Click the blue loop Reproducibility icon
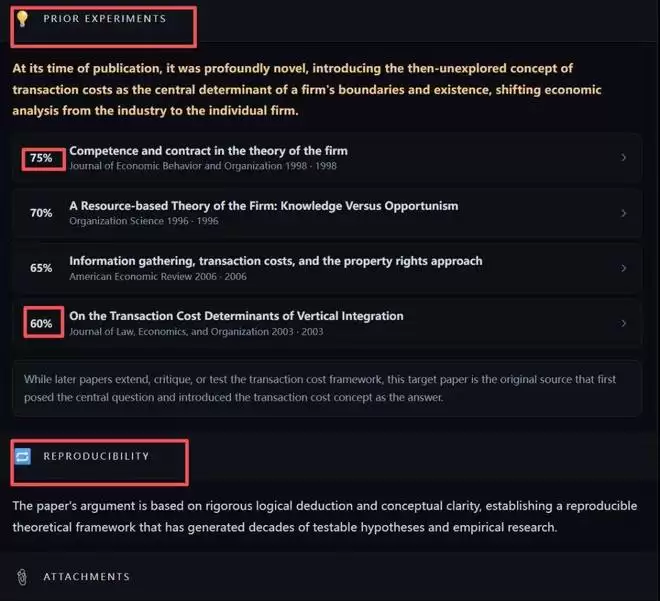This screenshot has width=660, height=601. click(23, 456)
